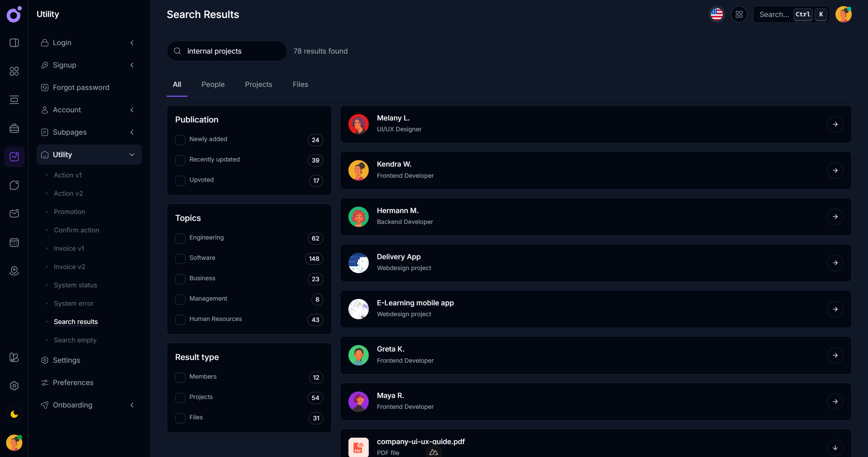The width and height of the screenshot is (868, 457).
Task: Expand the Account section
Action: 132,110
